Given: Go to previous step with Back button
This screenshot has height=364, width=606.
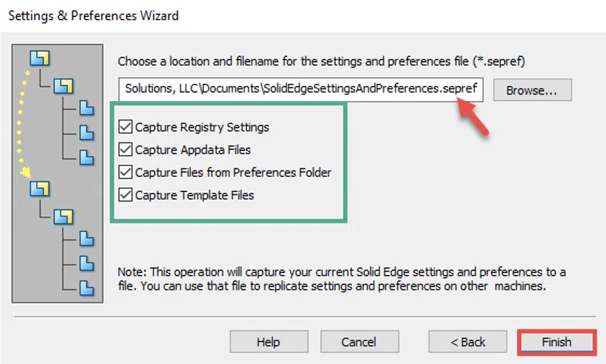Looking at the screenshot, I should (468, 342).
